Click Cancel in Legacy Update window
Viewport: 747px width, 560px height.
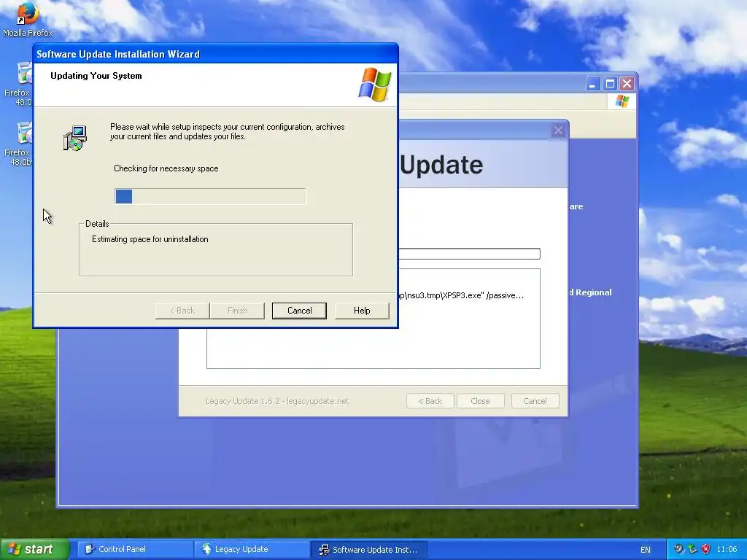pos(535,401)
